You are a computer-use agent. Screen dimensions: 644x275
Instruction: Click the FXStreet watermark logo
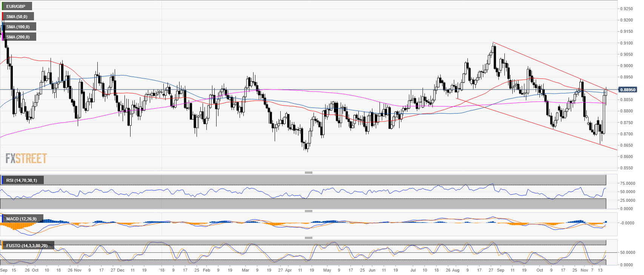[26, 158]
